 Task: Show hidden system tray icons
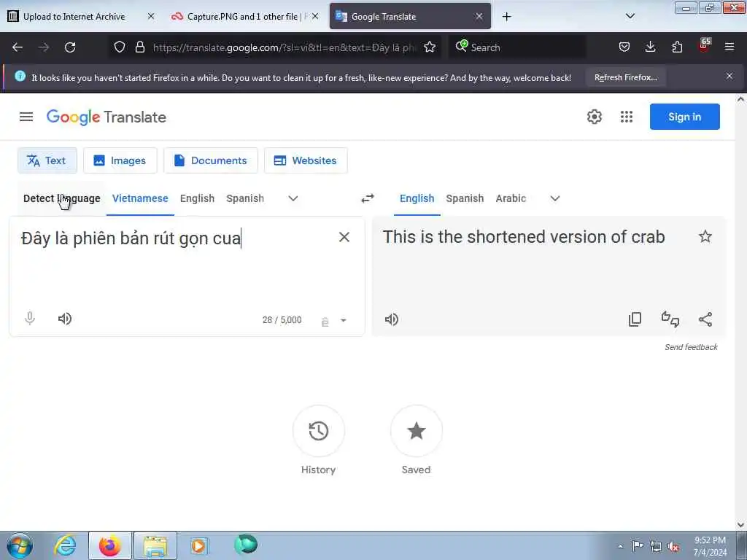coord(620,547)
